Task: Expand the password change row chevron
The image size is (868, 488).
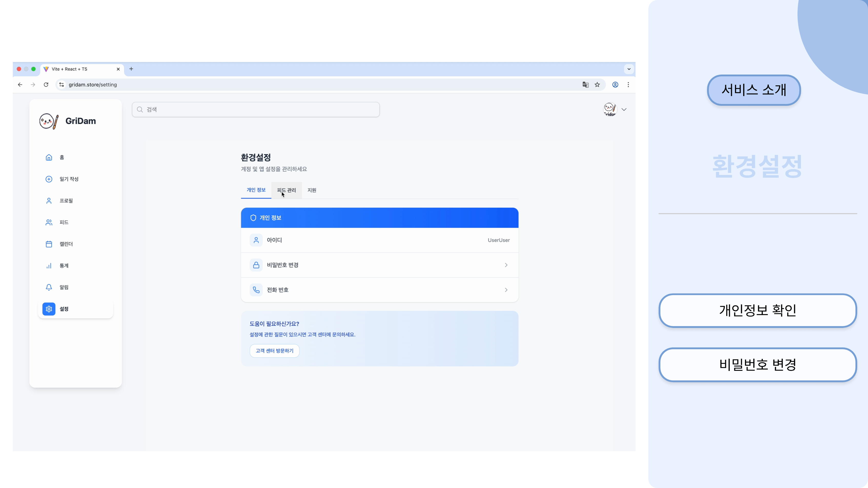Action: pos(506,265)
